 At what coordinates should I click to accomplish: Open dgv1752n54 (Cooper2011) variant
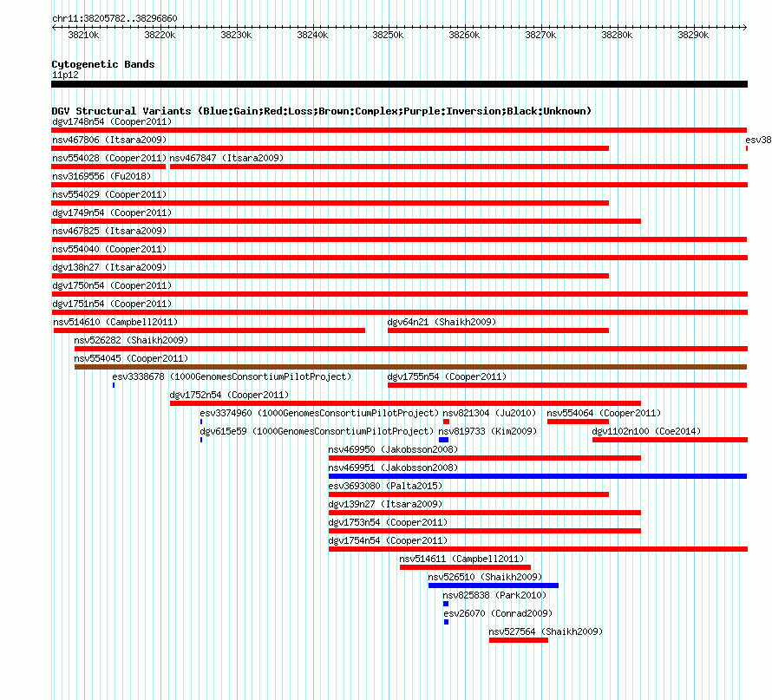[229, 395]
